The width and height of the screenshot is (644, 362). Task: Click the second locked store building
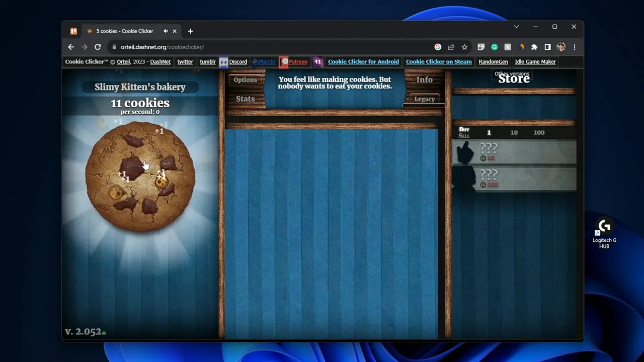coord(514,179)
